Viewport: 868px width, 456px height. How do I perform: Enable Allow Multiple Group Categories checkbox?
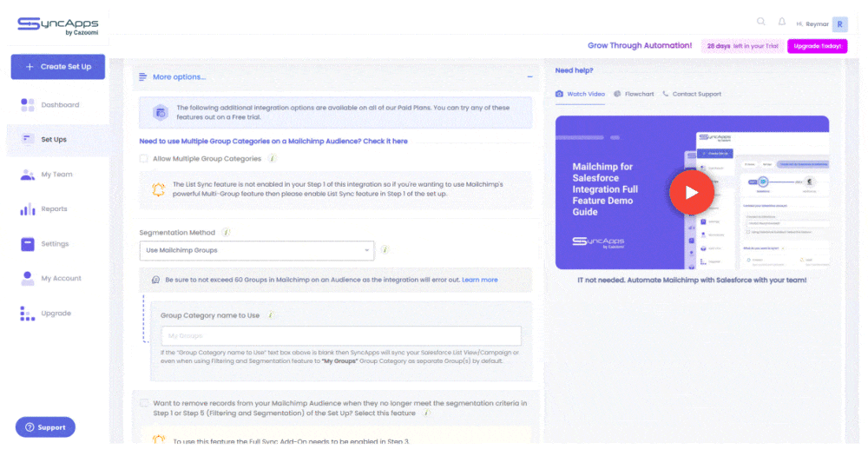click(x=144, y=158)
